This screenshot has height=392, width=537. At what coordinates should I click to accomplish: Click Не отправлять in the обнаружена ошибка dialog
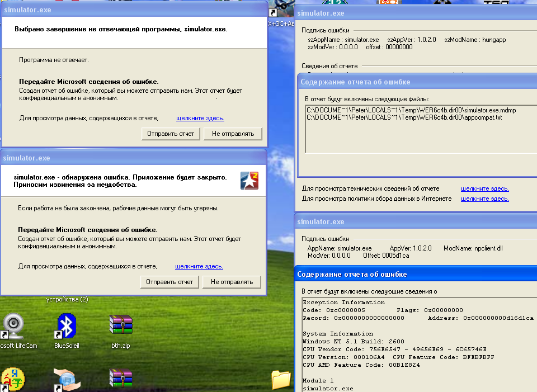click(x=232, y=282)
